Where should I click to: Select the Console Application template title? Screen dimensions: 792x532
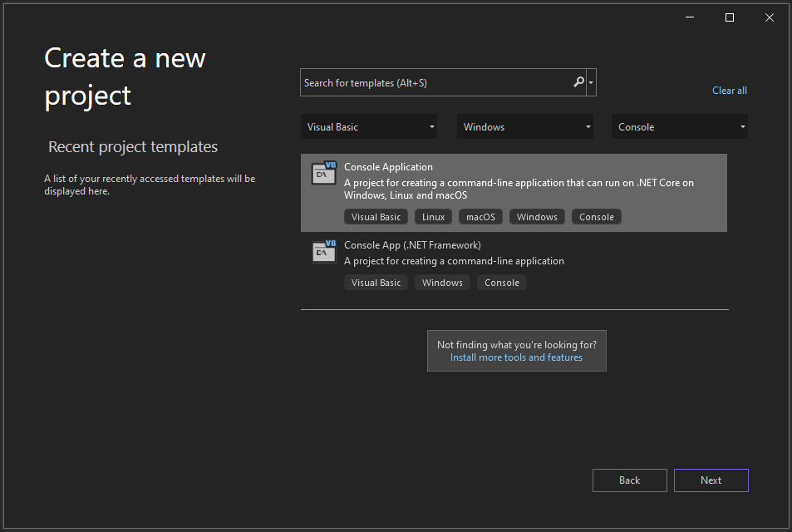[388, 167]
